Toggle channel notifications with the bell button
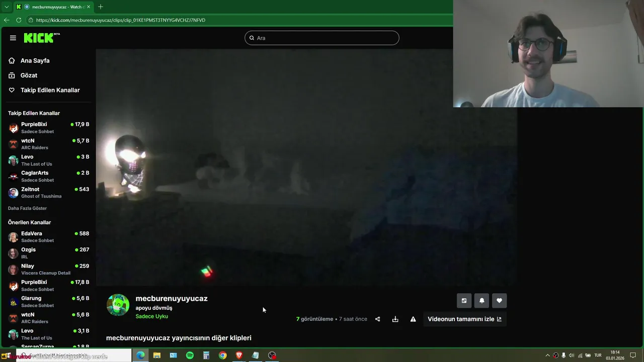The image size is (644, 362). [x=481, y=301]
